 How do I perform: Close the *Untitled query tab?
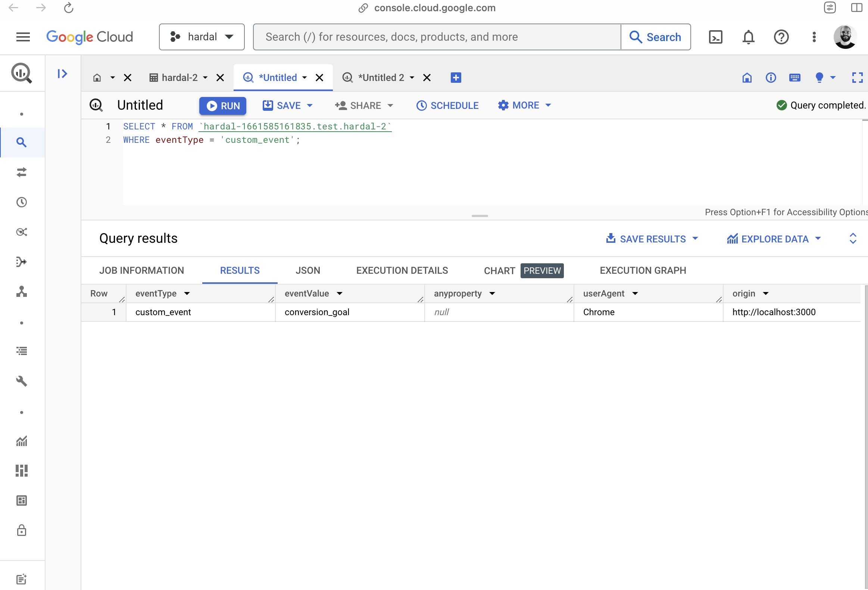coord(319,78)
